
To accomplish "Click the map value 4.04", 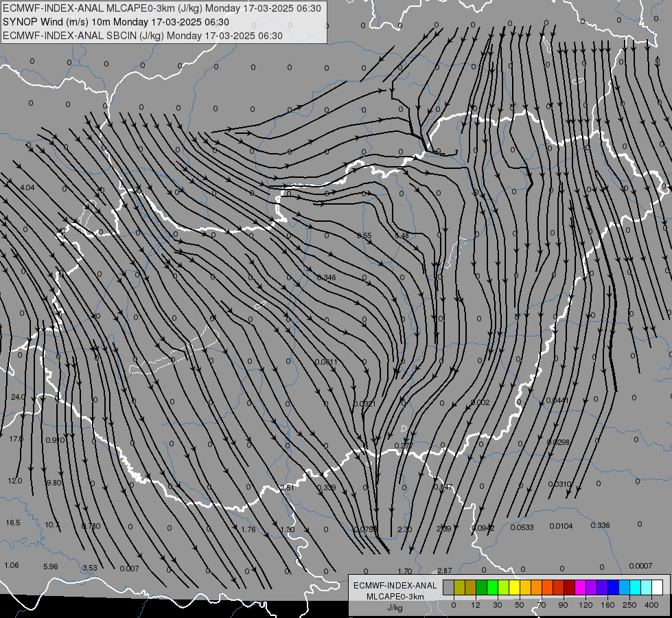I will (27, 187).
